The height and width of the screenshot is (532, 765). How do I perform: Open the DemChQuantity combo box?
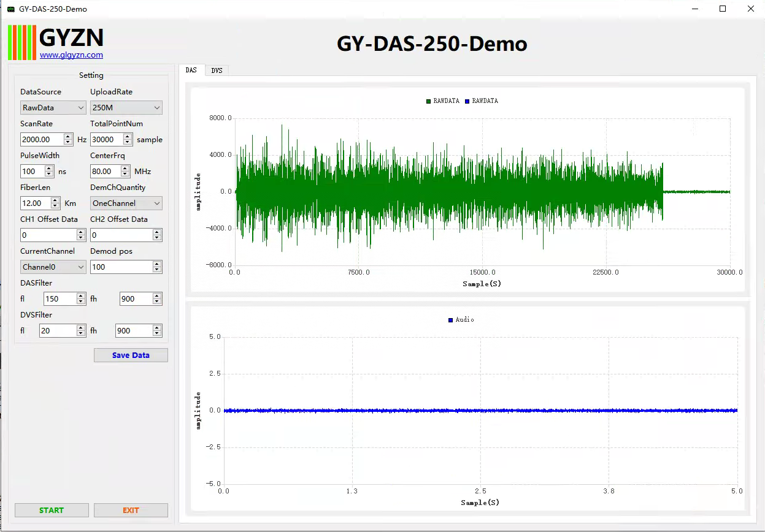click(x=126, y=203)
